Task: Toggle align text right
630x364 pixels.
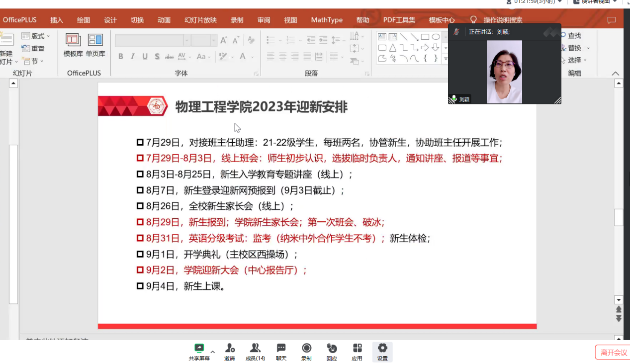Action: (295, 57)
